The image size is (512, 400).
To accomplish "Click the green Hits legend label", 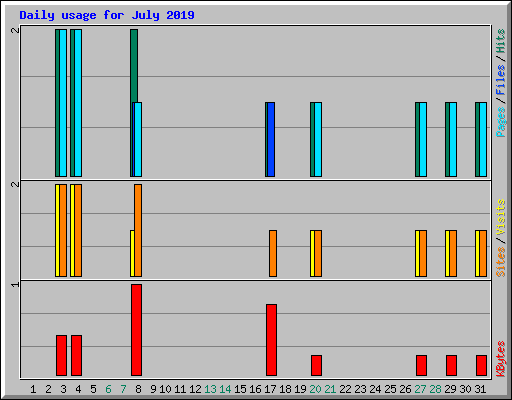I will click(501, 41).
